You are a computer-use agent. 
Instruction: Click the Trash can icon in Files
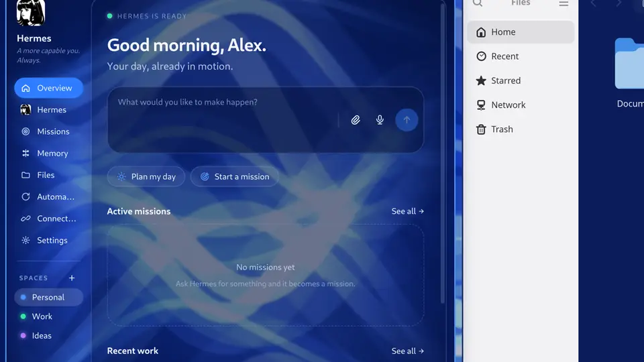481,129
